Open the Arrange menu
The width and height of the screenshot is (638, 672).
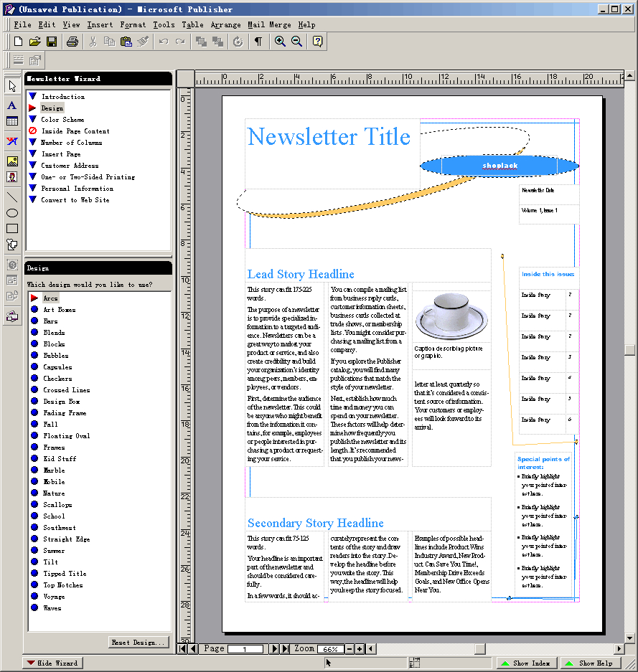coord(225,24)
